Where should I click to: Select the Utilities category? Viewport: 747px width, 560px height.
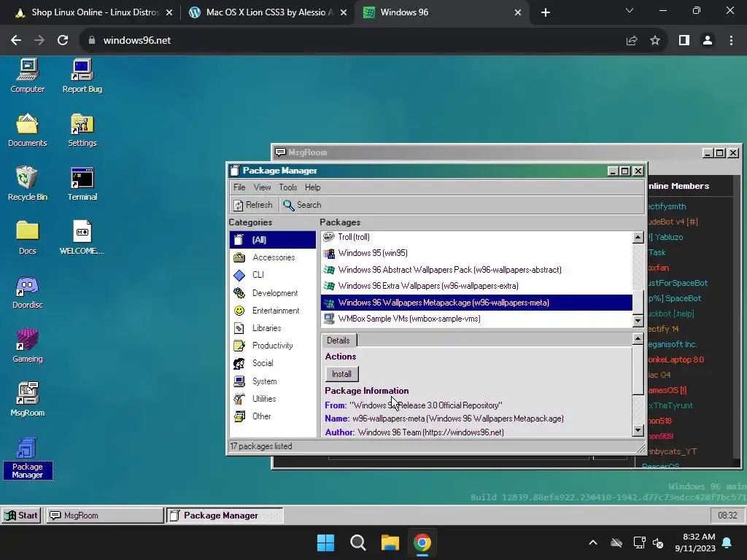click(x=273, y=399)
